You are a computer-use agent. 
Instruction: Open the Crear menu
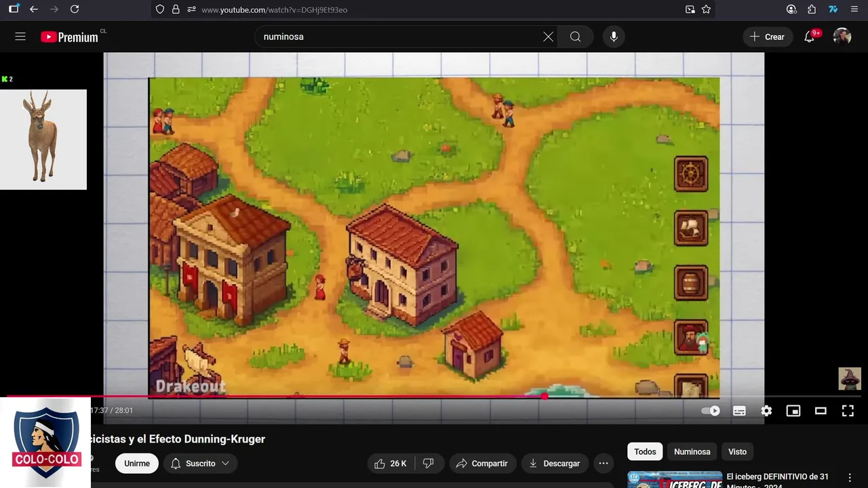point(768,37)
